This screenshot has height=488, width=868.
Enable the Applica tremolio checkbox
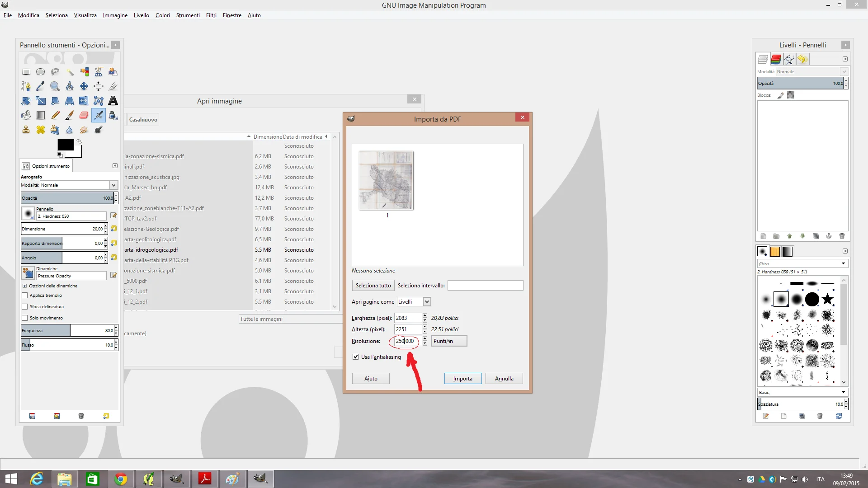25,295
